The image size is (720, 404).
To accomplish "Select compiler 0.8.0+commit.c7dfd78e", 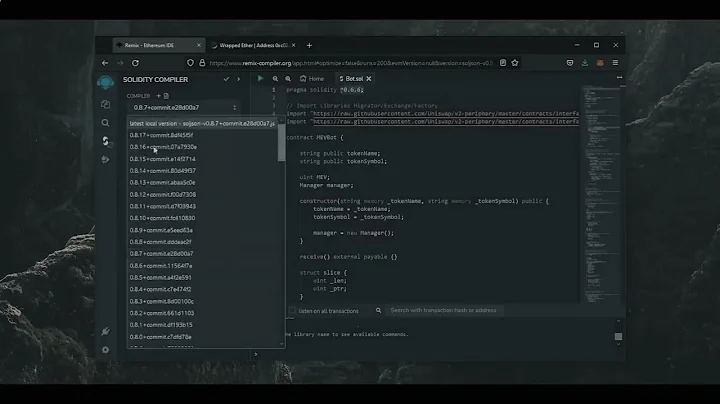I will point(202,337).
